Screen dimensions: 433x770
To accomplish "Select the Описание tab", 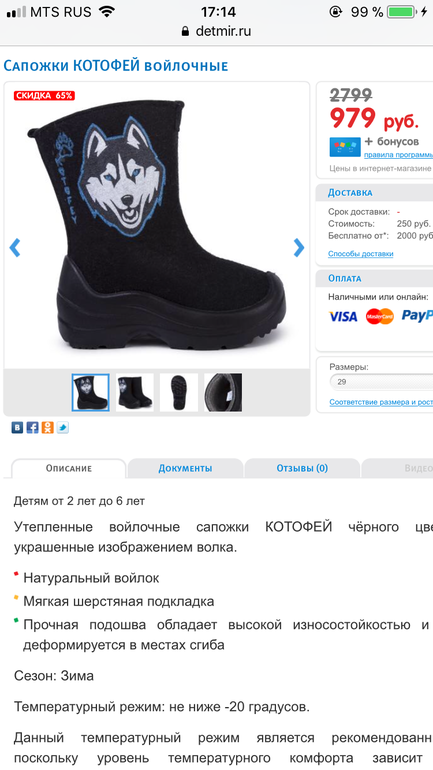I will click(69, 468).
